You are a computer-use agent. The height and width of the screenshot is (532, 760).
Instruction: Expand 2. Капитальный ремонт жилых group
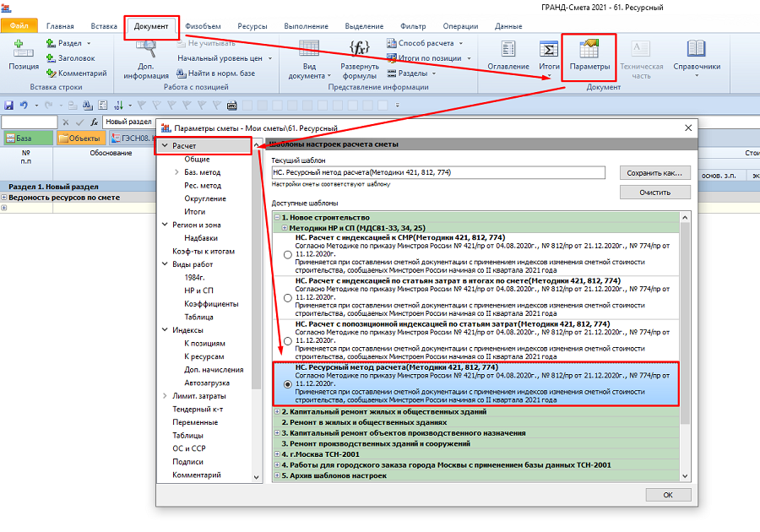pos(277,412)
